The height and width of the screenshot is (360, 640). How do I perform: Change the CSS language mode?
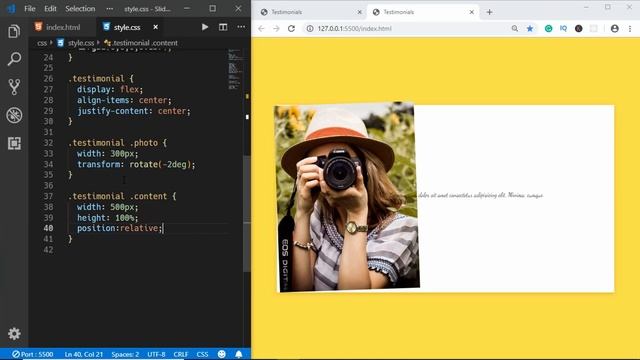(x=202, y=354)
